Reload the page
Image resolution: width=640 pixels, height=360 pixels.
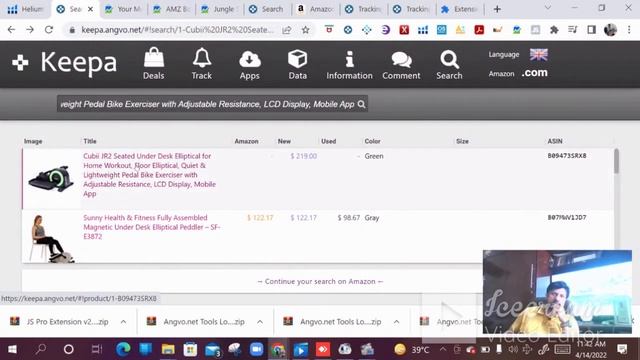coord(49,29)
